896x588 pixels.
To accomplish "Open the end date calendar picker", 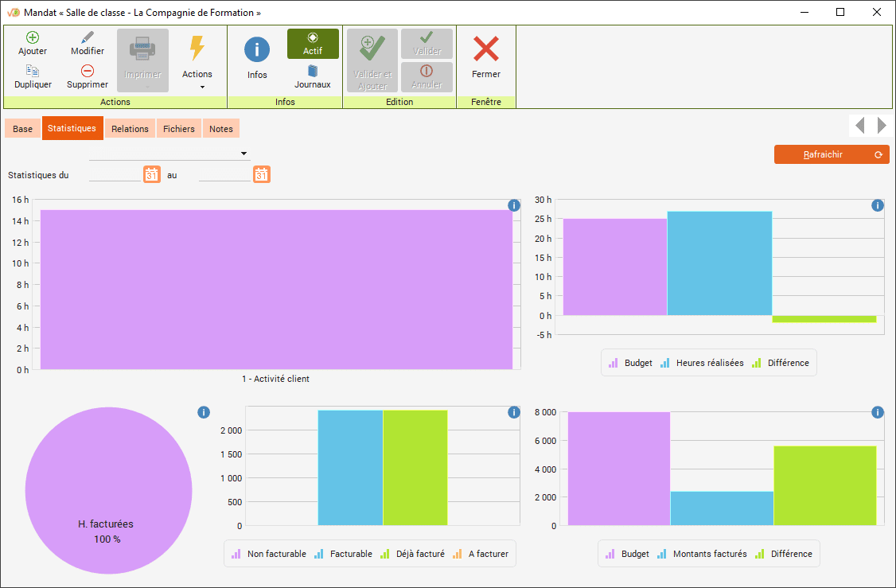I will [262, 174].
